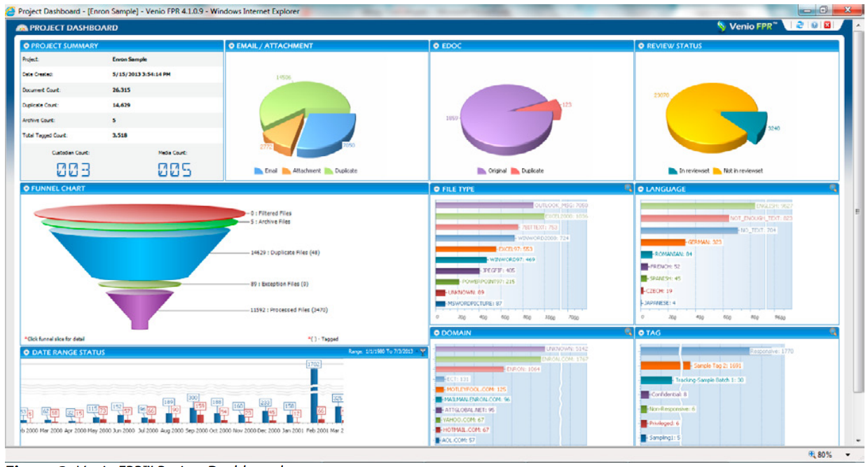Collapse the Domain panel
Image resolution: width=868 pixels, height=467 pixels.
436,333
